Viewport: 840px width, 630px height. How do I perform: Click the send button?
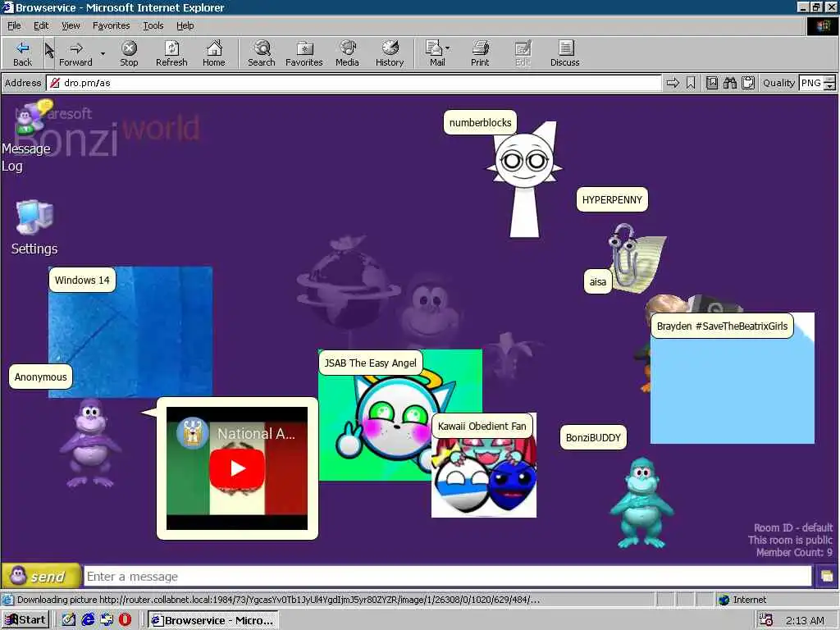point(41,577)
